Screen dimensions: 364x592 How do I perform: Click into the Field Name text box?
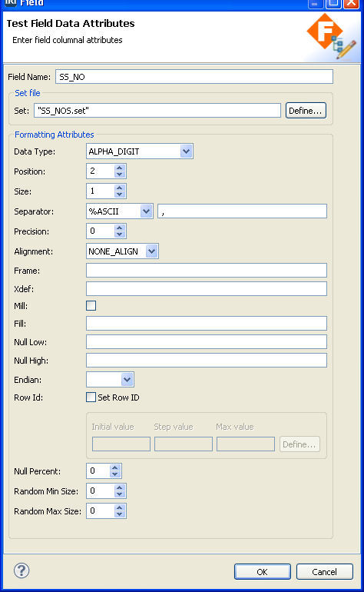194,77
